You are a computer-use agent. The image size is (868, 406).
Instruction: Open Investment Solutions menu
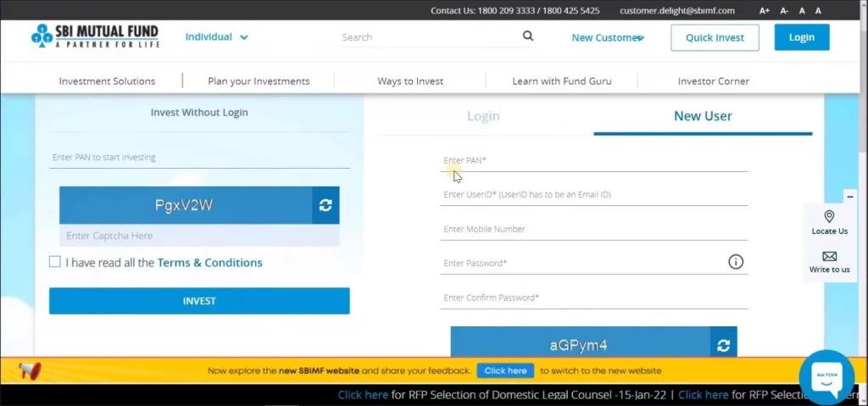point(107,81)
